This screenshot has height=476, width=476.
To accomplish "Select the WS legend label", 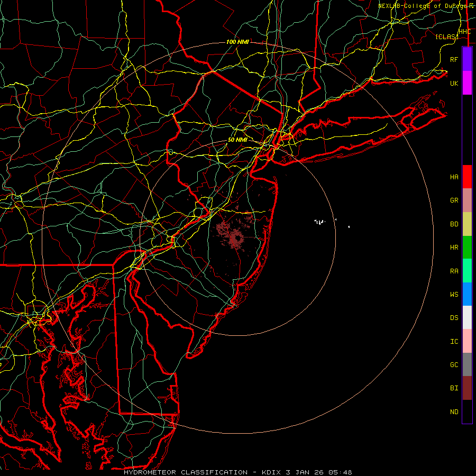I will [454, 295].
